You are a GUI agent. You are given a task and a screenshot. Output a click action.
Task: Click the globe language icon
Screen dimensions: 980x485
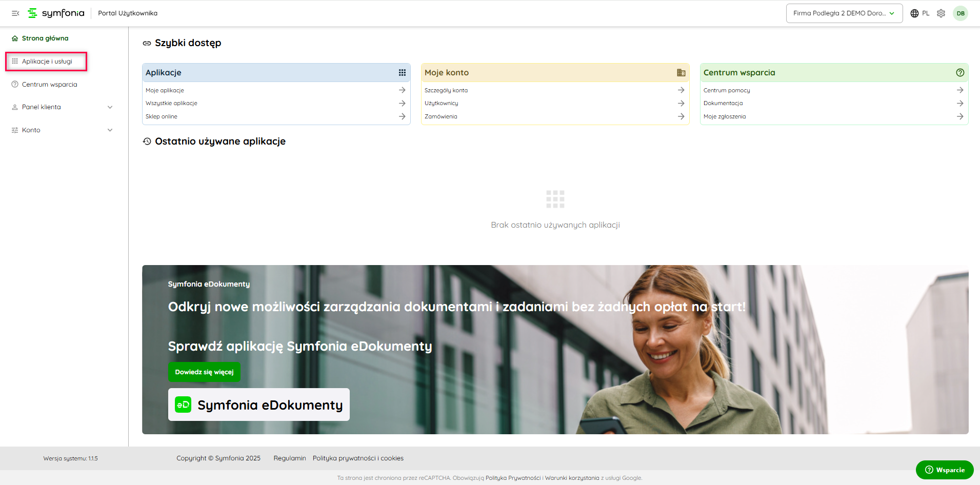pyautogui.click(x=914, y=13)
